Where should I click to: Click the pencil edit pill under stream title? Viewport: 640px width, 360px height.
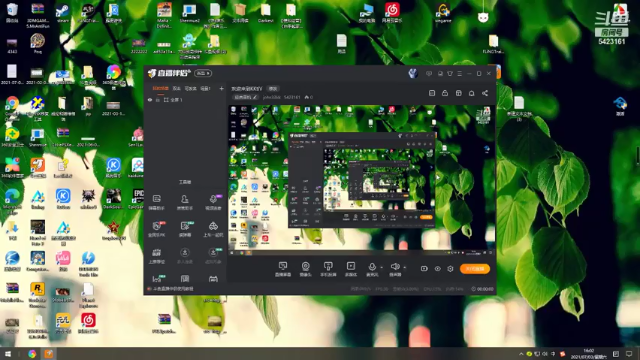(245, 97)
